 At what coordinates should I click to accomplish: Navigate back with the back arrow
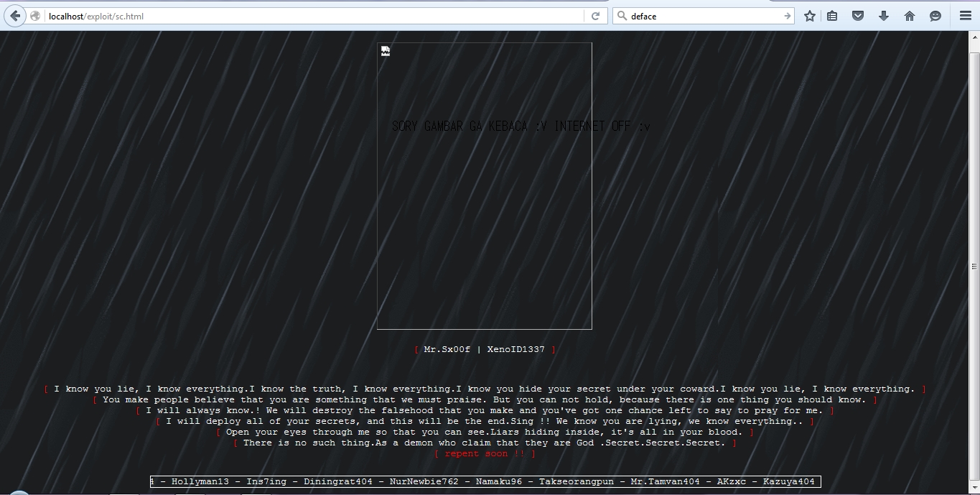coord(14,15)
